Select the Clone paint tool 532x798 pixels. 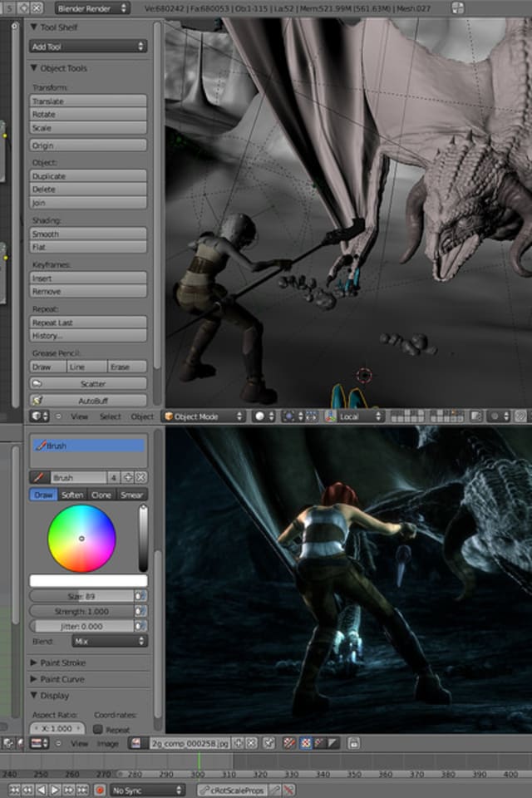coord(101,495)
